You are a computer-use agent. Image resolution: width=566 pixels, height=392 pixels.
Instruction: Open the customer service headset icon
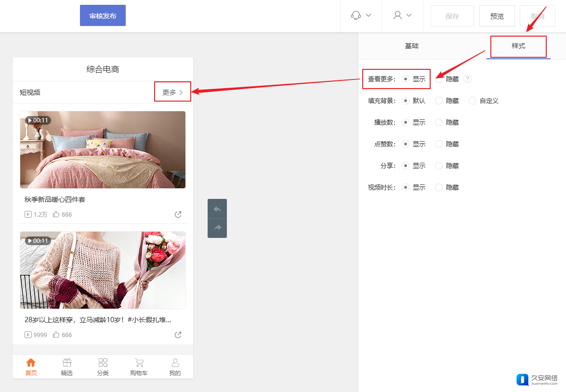356,15
